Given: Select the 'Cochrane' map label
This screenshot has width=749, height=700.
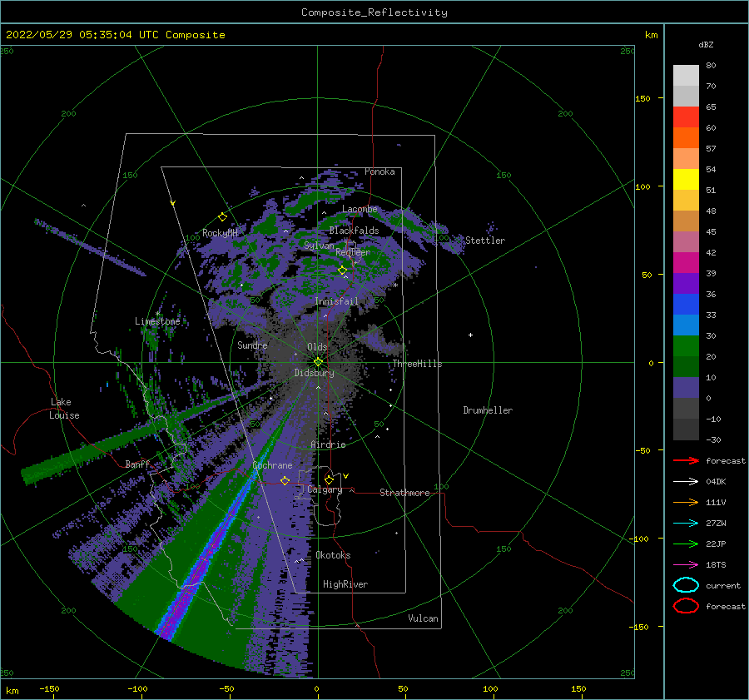Looking at the screenshot, I should (272, 465).
